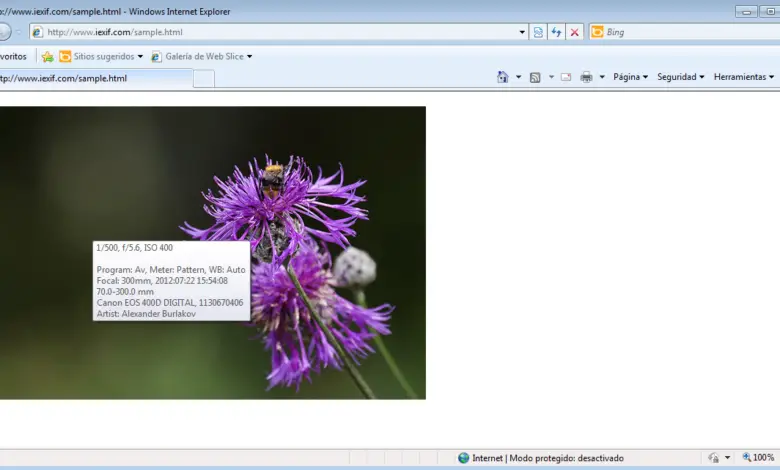Click the Internet zone globe icon
This screenshot has height=470, width=780.
point(464,458)
